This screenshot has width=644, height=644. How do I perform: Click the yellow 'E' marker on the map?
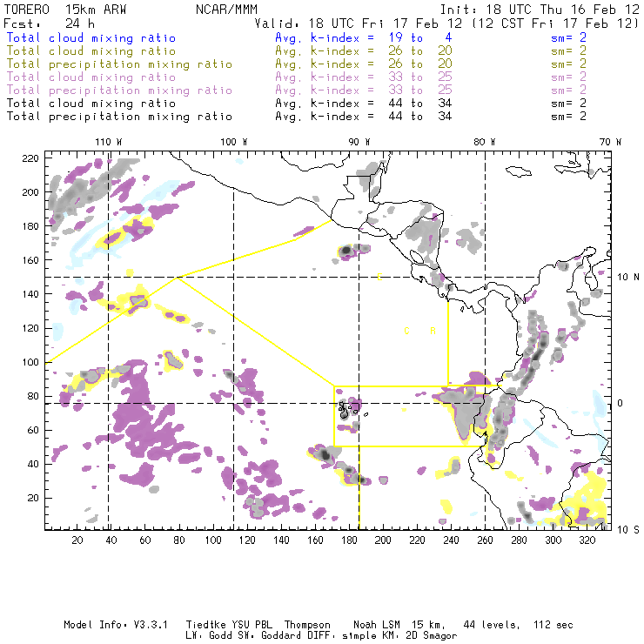click(380, 278)
